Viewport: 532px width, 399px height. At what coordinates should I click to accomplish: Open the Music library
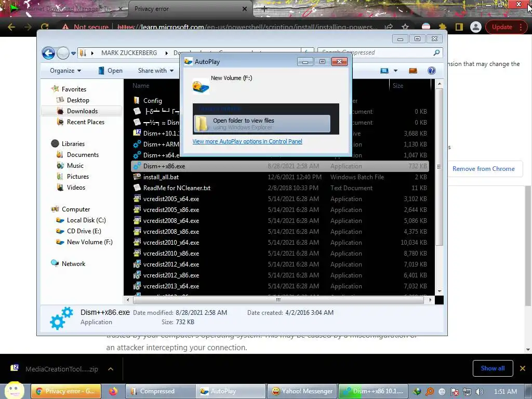tap(75, 166)
